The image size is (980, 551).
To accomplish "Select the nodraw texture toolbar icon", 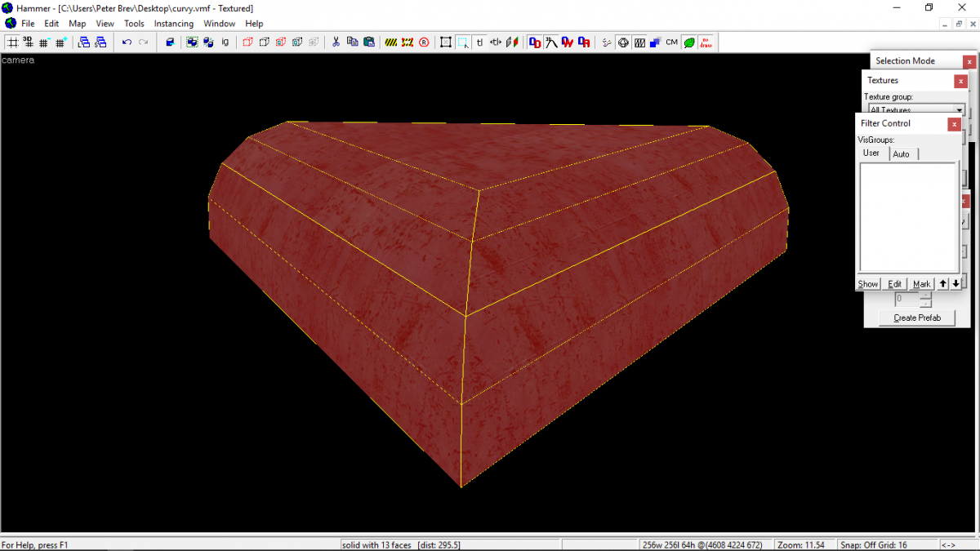I will coord(705,42).
